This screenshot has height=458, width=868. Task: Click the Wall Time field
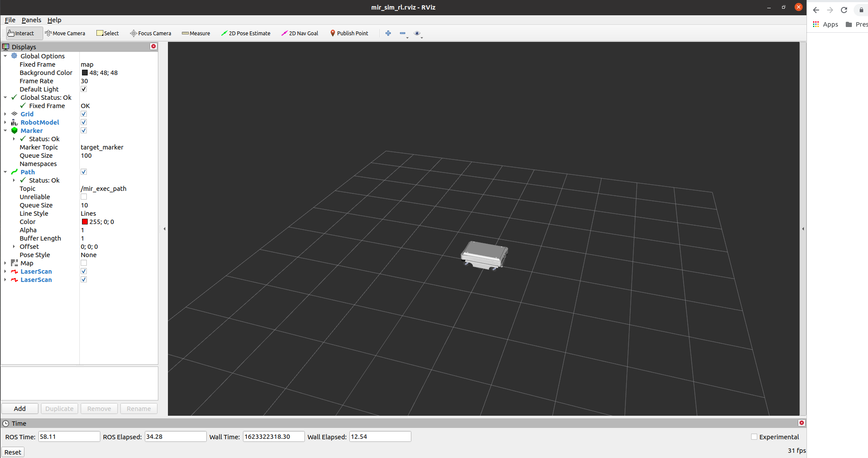tap(273, 437)
